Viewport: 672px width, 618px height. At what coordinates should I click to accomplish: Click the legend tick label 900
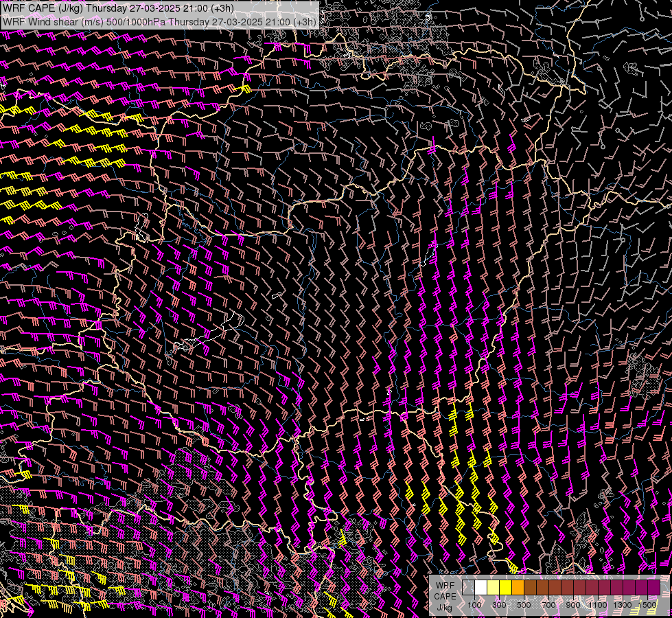pos(573,605)
